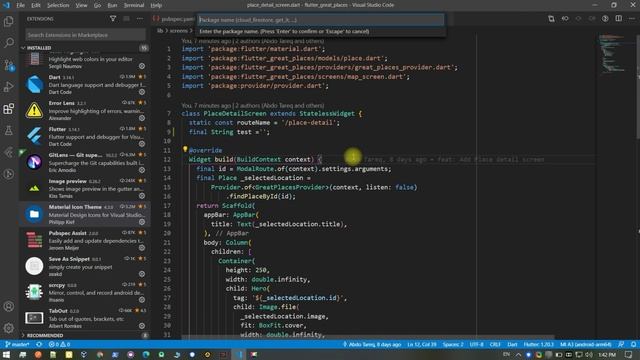Screen dimensions: 640x360
Task: Click the Windows Start button
Action: (x=6, y=355)
